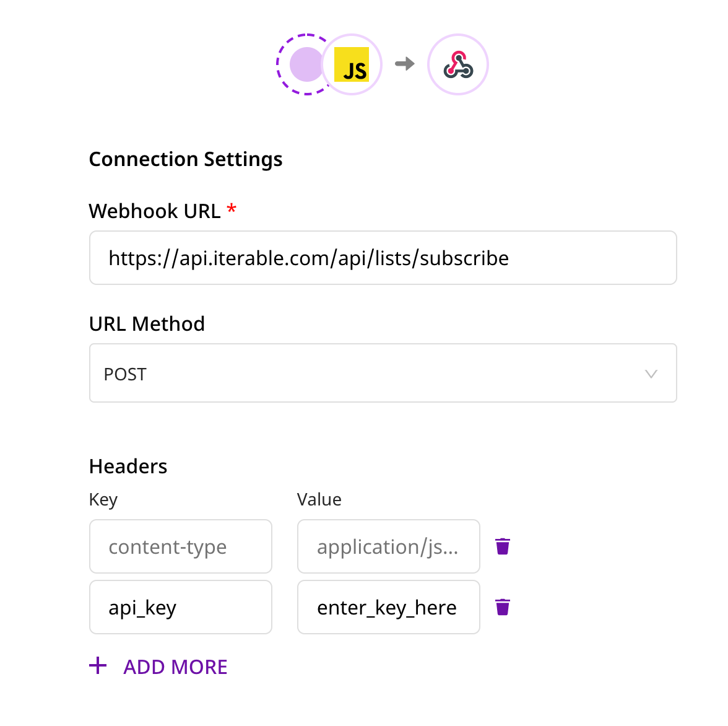Viewport: 728px width, 726px height.
Task: Click the Connection Settings heading
Action: click(x=186, y=159)
